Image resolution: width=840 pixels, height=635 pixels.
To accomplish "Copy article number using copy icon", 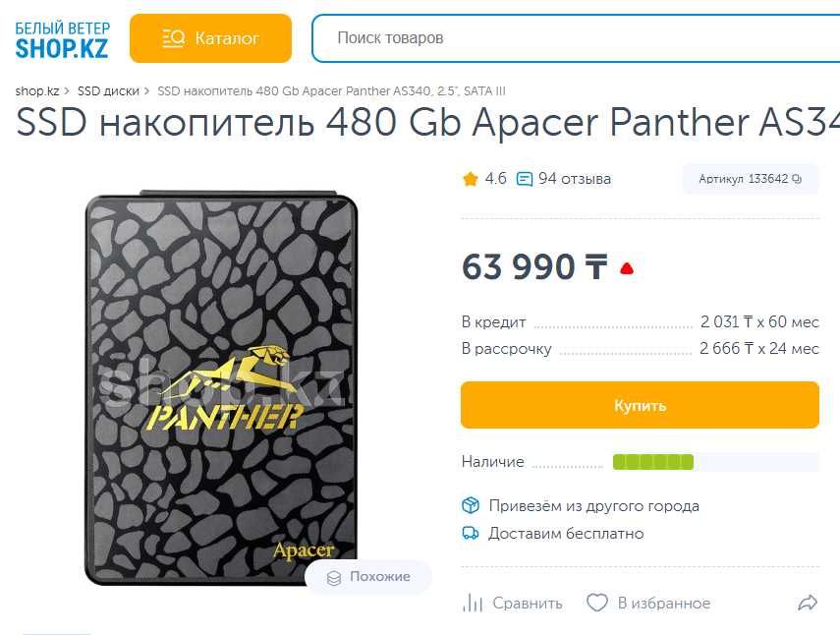I will (797, 179).
